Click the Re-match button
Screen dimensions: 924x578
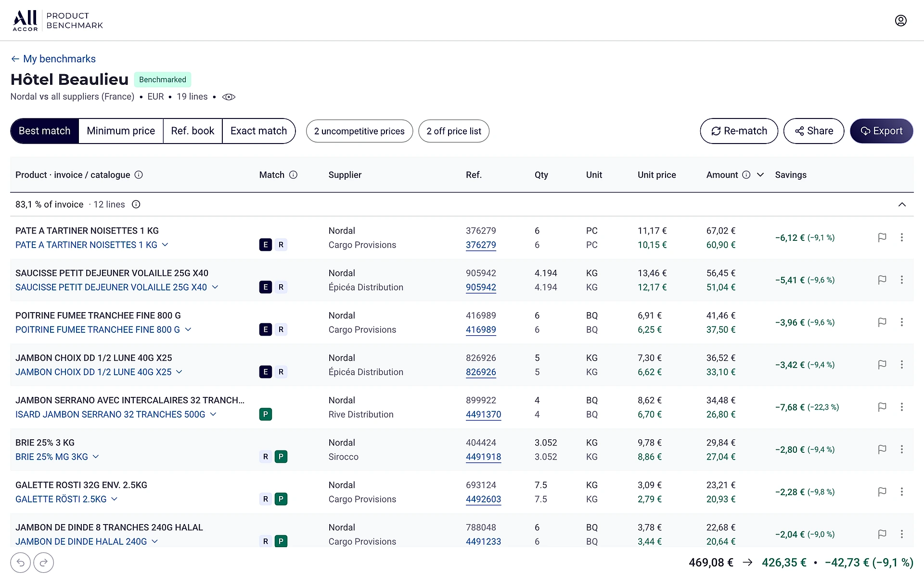pyautogui.click(x=739, y=131)
